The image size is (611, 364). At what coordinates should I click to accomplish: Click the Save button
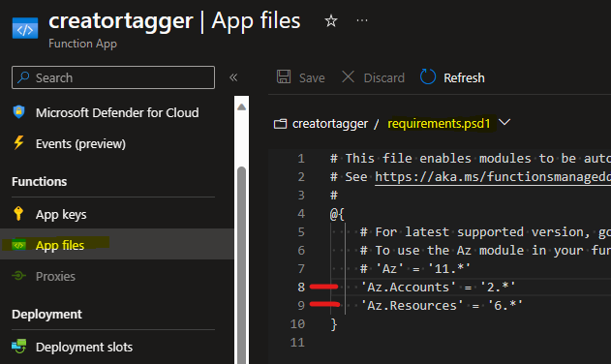(x=300, y=77)
